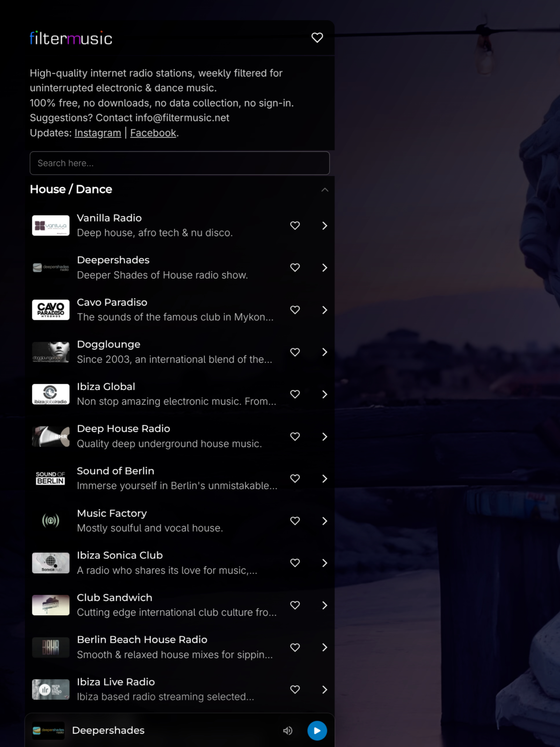
Task: Open Club Sandwich details chevron
Action: pyautogui.click(x=325, y=605)
